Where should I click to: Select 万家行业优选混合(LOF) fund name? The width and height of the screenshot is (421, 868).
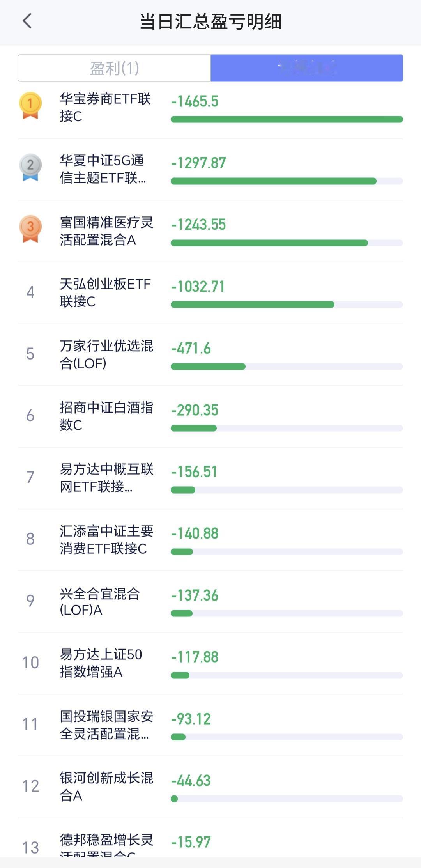point(106,354)
